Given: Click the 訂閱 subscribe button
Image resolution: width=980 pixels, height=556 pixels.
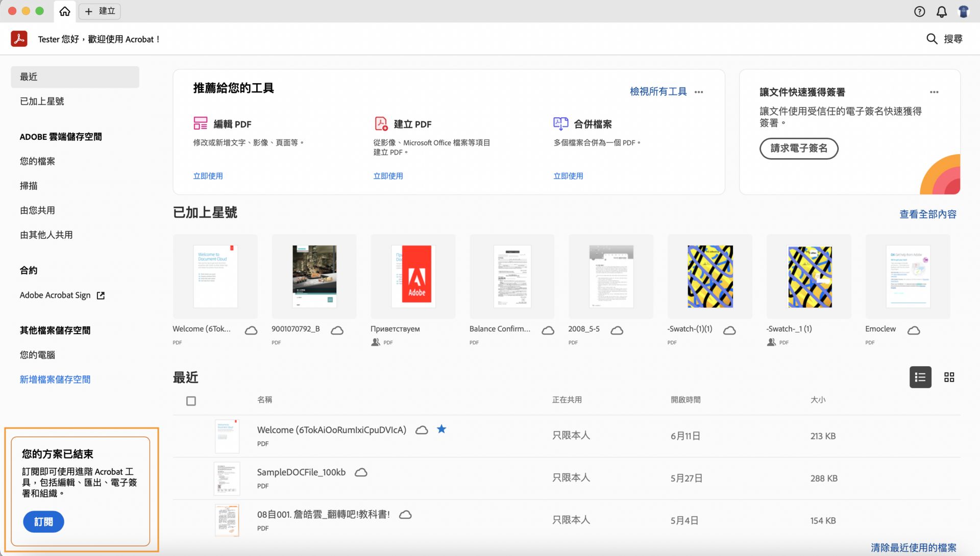Looking at the screenshot, I should [43, 522].
